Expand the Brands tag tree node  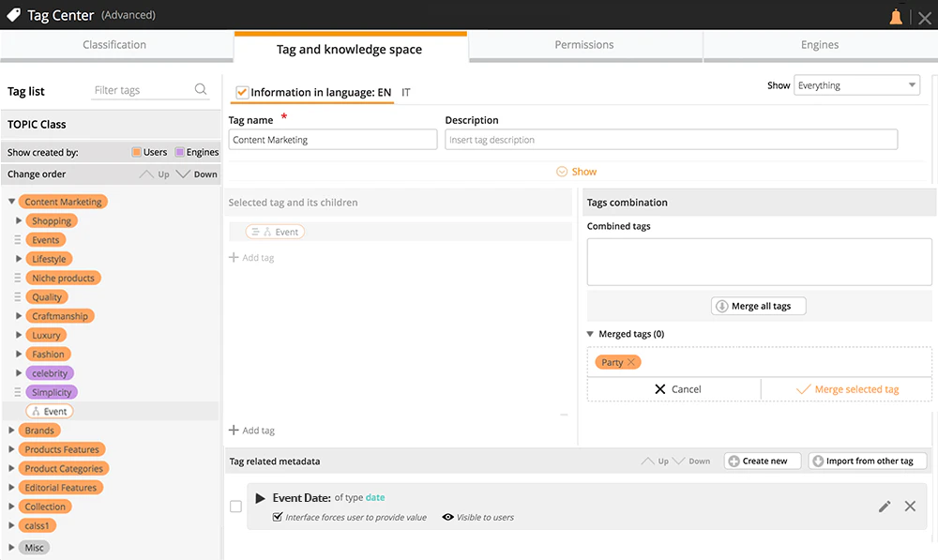[11, 431]
